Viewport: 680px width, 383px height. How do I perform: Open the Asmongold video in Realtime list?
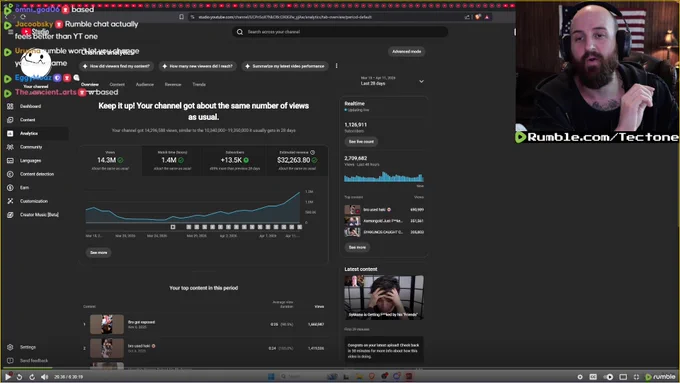coord(384,221)
